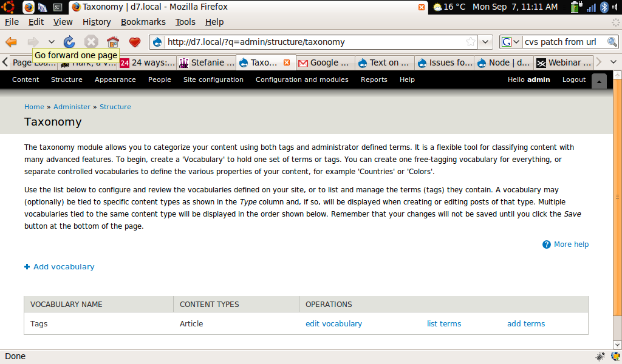Open the list all tabs dropdown
The height and width of the screenshot is (364, 622).
click(613, 62)
